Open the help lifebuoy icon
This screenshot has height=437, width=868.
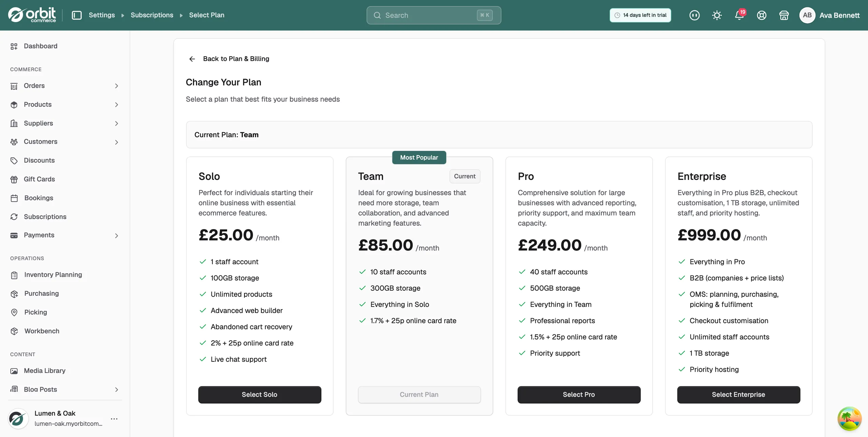(x=762, y=15)
